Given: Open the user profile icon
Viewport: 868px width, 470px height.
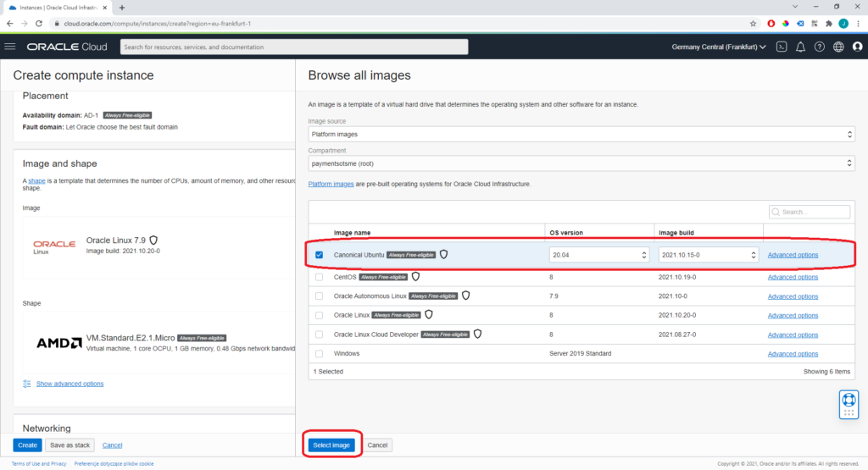Looking at the screenshot, I should 858,47.
